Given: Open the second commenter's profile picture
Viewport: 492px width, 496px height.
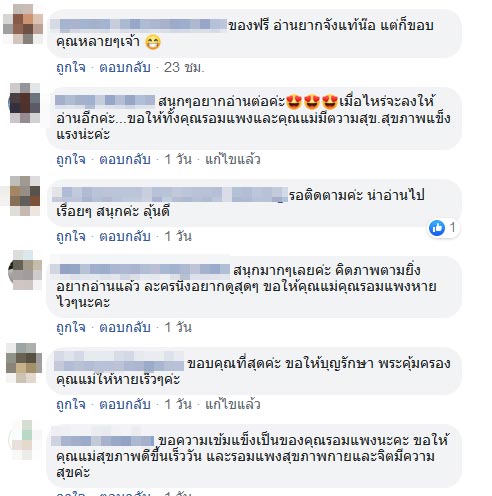Looking at the screenshot, I should [25, 103].
